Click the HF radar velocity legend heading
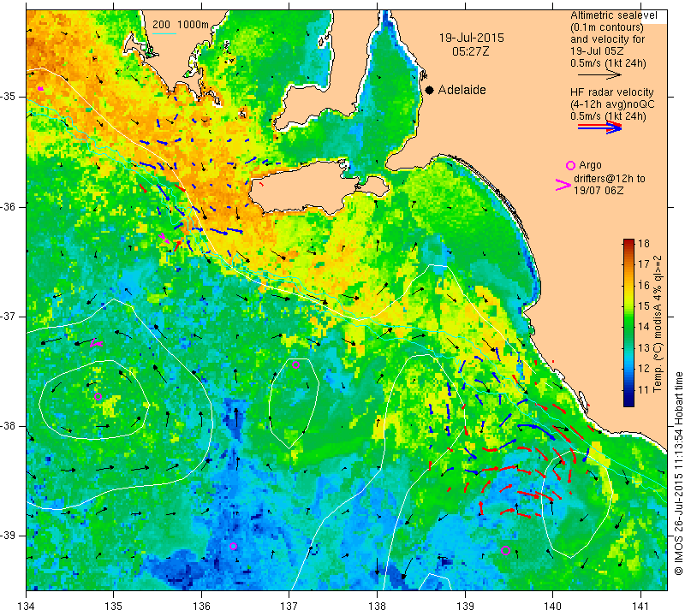Screen dimensions: 685x616 tap(611, 92)
